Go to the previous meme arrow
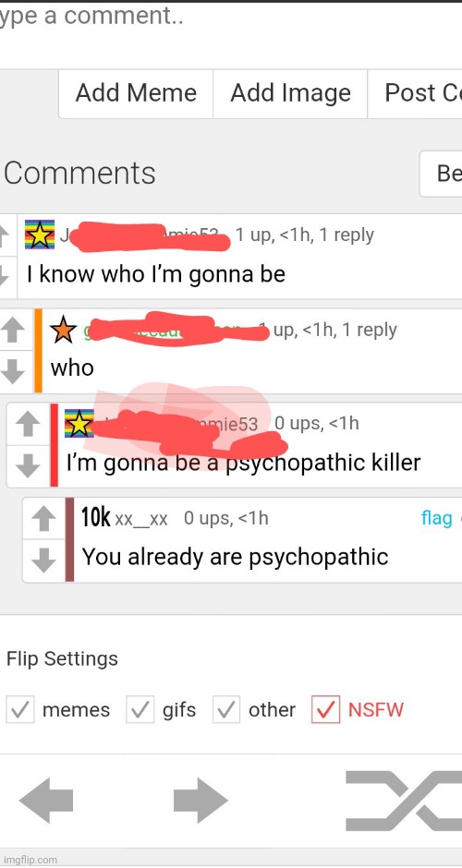This screenshot has height=868, width=462. [46, 801]
